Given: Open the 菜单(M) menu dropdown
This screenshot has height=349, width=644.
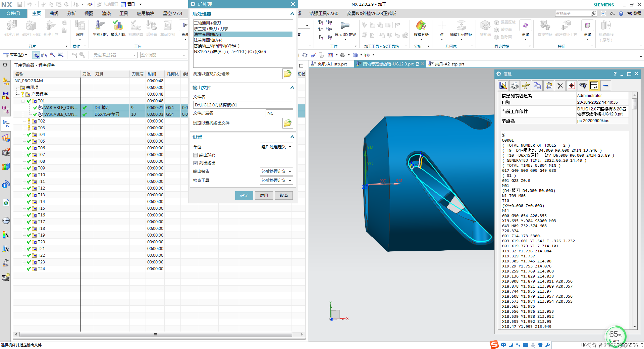Looking at the screenshot, I should tap(15, 55).
